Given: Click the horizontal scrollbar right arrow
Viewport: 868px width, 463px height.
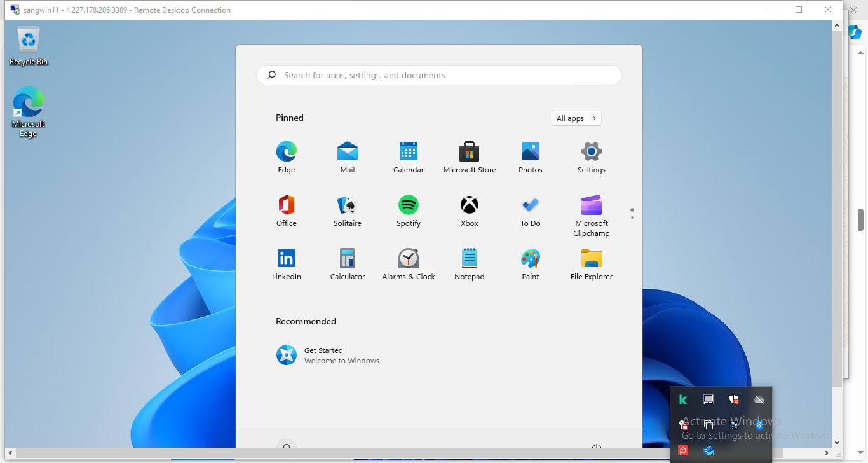Looking at the screenshot, I should (x=827, y=453).
